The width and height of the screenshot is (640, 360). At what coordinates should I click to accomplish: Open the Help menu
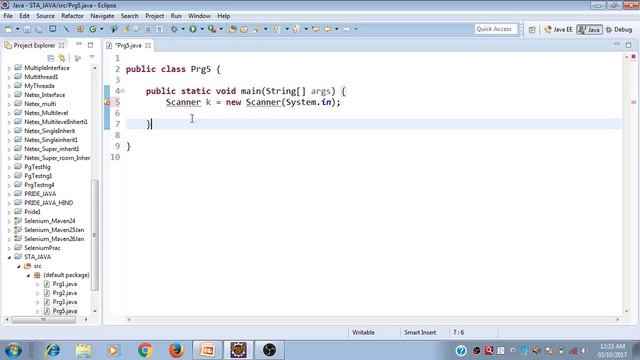tap(223, 16)
